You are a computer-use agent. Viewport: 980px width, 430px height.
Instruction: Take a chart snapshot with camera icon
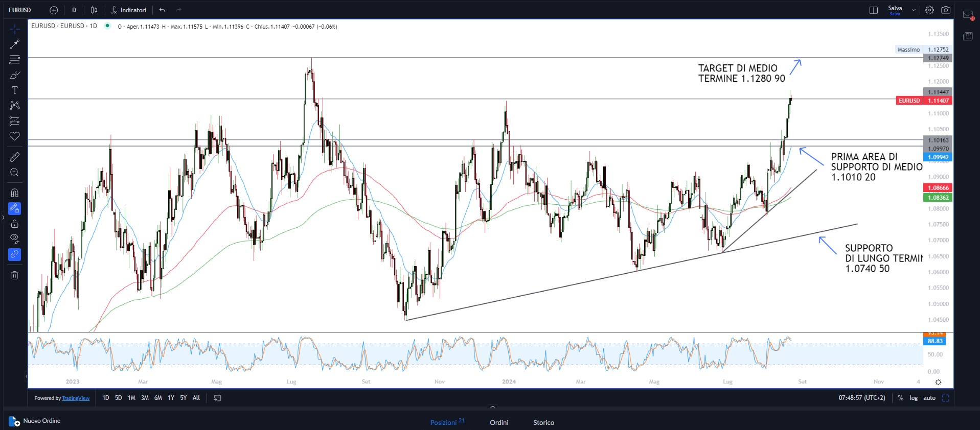pyautogui.click(x=946, y=10)
